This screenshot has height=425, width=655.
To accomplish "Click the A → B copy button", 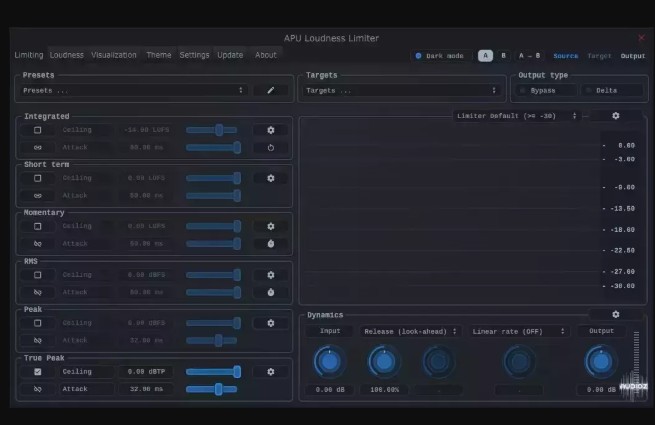I will [x=531, y=56].
